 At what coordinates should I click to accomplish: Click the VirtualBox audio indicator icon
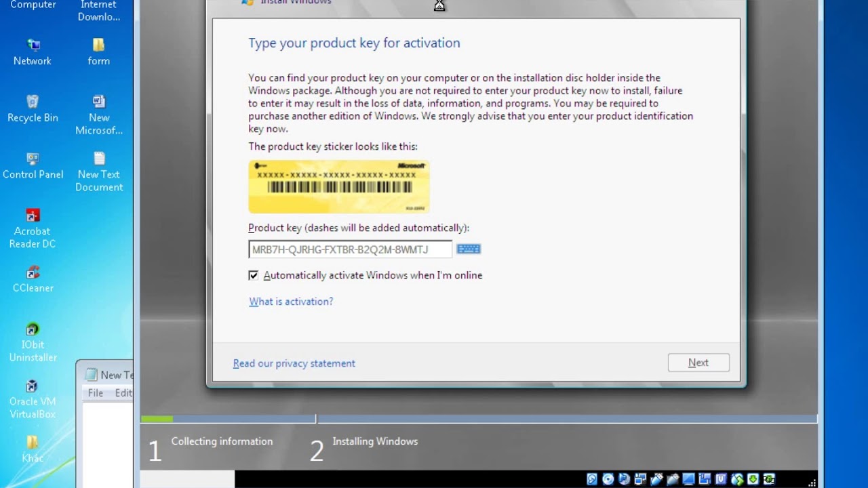[x=624, y=479]
